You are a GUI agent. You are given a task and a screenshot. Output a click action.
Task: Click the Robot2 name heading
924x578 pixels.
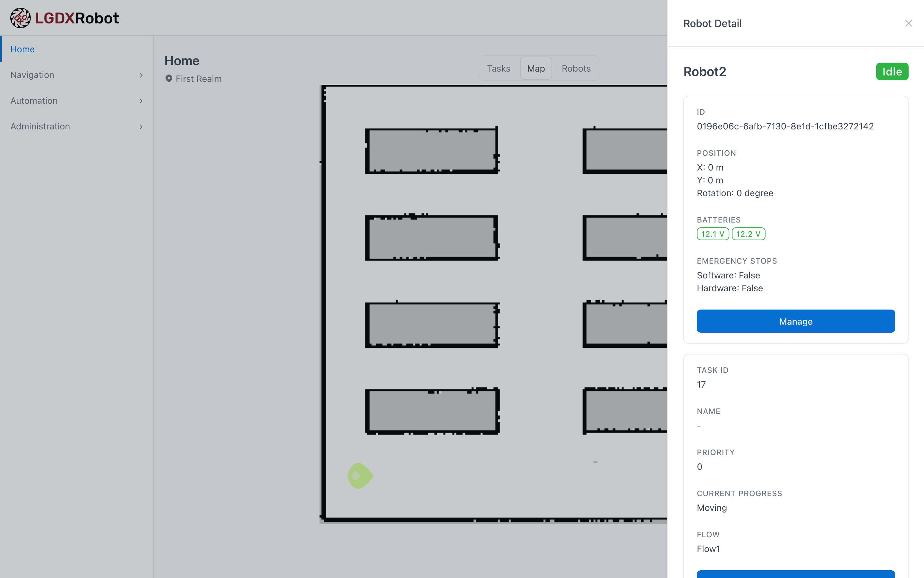(705, 72)
